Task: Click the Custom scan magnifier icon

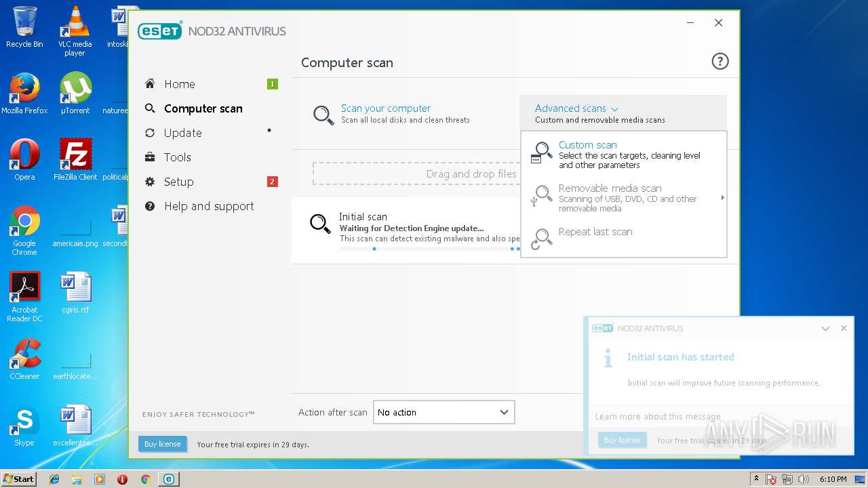Action: pos(541,153)
